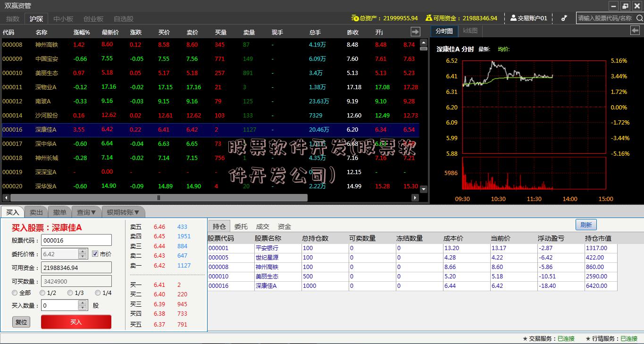
Task: Open the 成交 trades tab
Action: pos(263,227)
